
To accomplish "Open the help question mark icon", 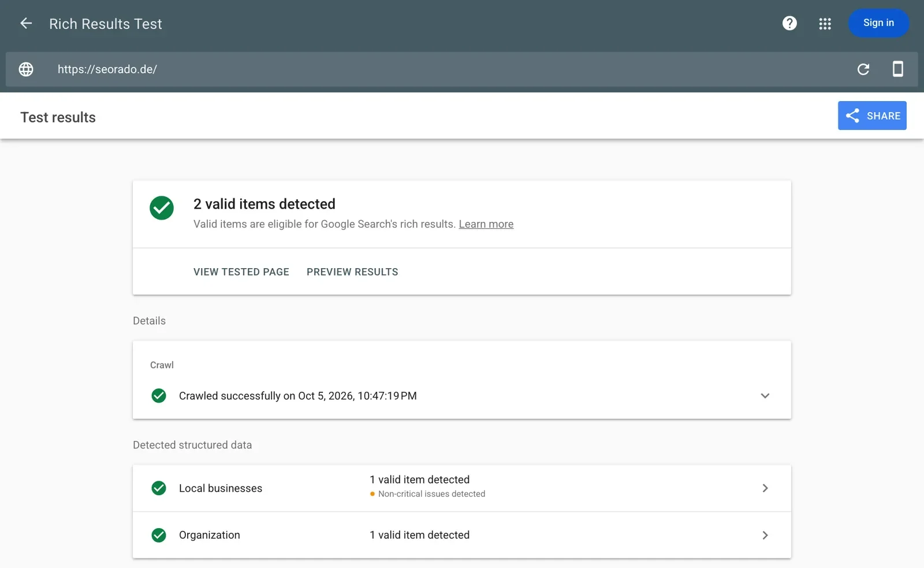I will (x=789, y=23).
